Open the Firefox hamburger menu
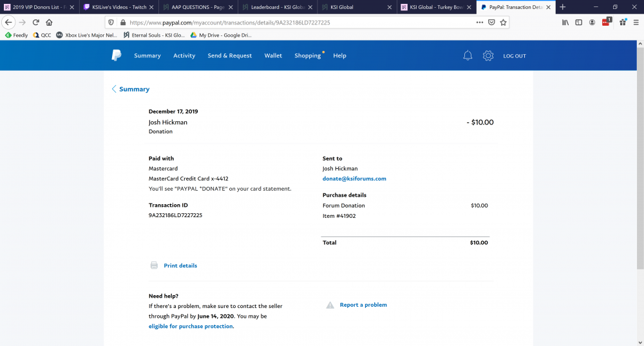644x346 pixels. (636, 22)
